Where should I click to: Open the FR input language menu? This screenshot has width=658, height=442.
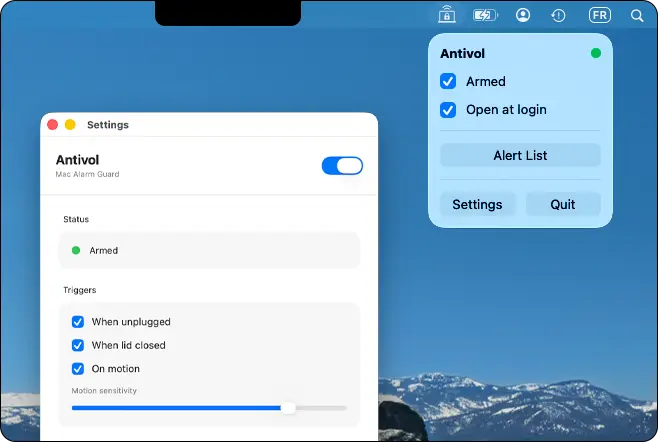pyautogui.click(x=600, y=16)
